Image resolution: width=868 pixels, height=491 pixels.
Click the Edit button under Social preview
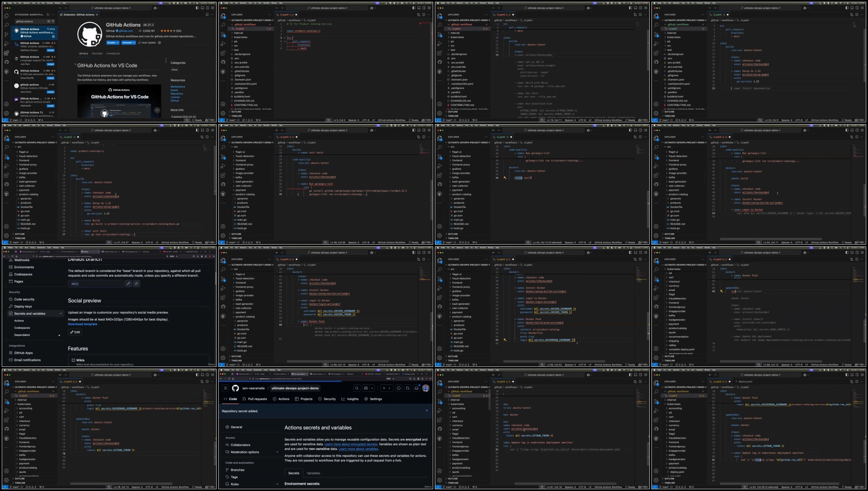pyautogui.click(x=75, y=332)
